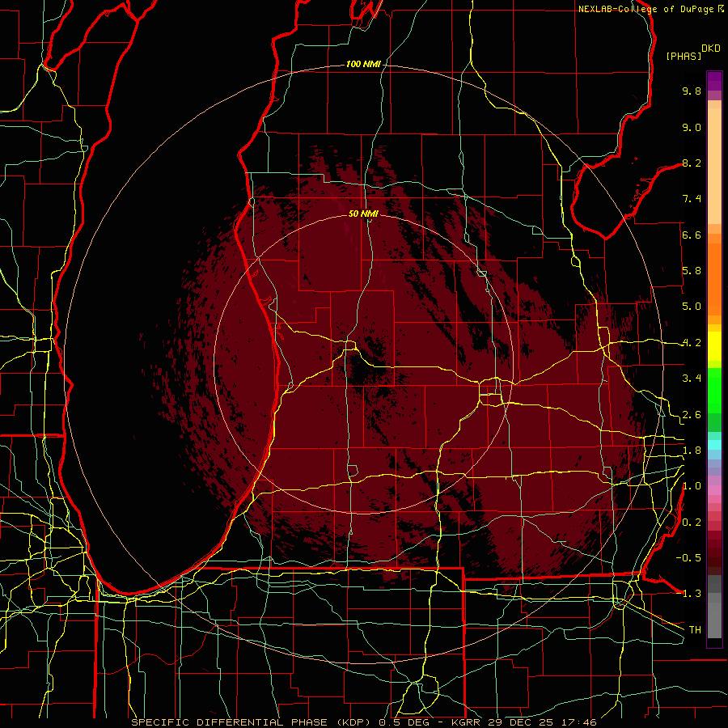Click the [PHAS] legend heading
This screenshot has width=728, height=728.
pos(684,56)
